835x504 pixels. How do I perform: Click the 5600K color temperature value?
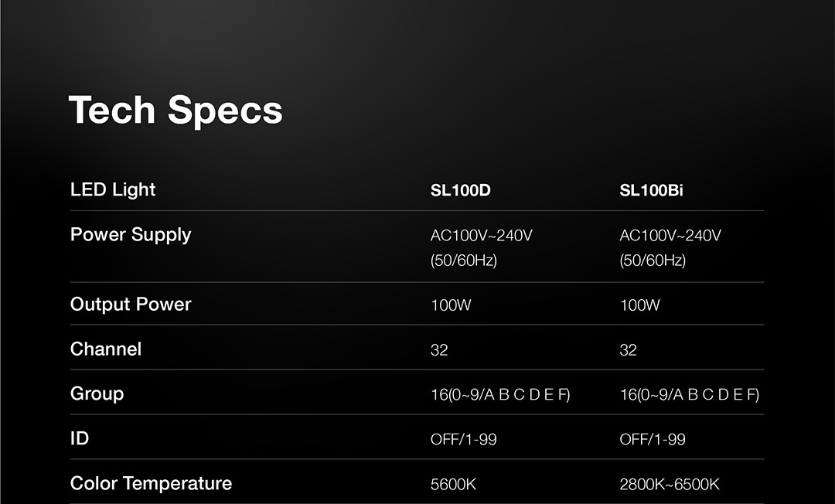coord(453,485)
